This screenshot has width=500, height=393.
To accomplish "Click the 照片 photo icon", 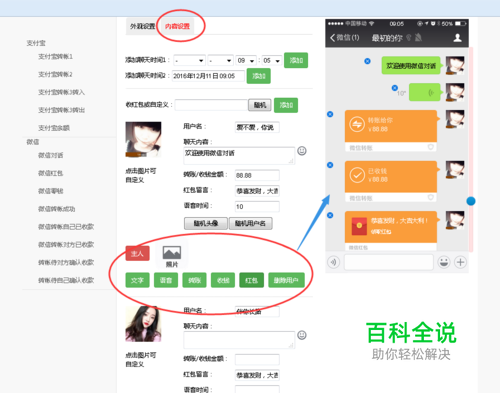I will click(x=172, y=256).
